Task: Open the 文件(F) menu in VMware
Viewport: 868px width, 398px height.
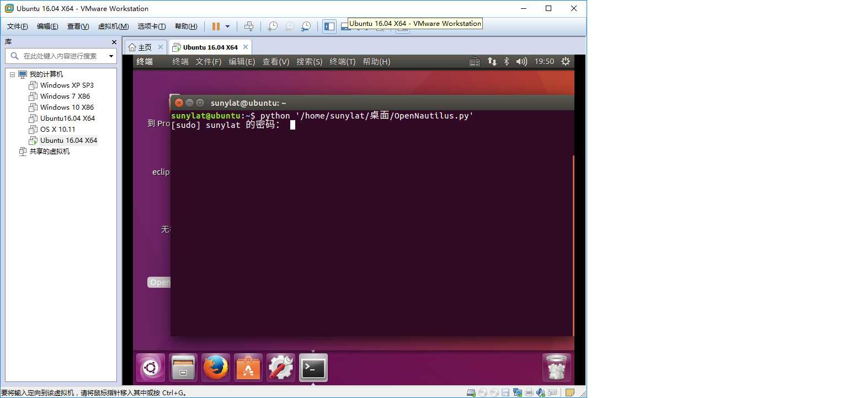Action: (x=17, y=26)
